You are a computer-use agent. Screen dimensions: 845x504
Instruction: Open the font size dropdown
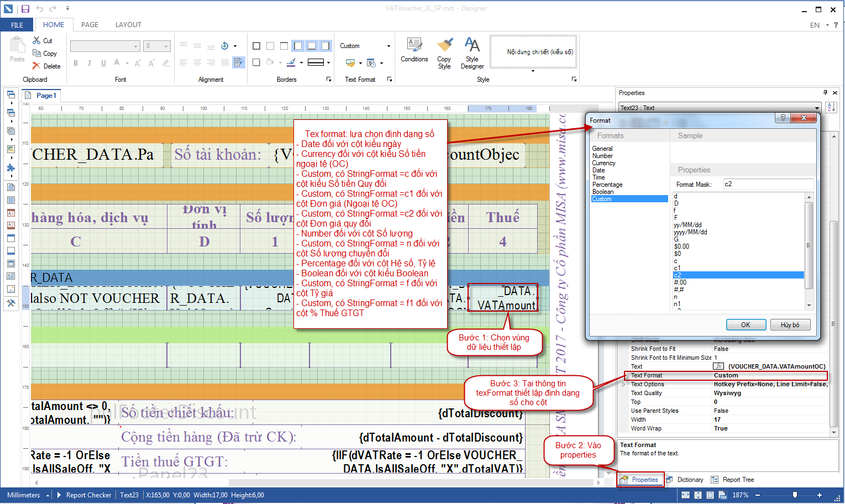click(166, 46)
